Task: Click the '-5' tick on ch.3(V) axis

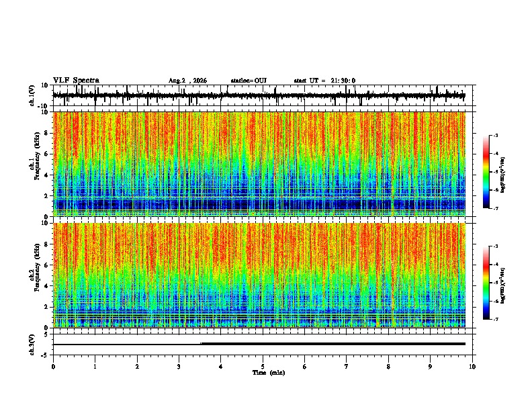Action: (46, 355)
